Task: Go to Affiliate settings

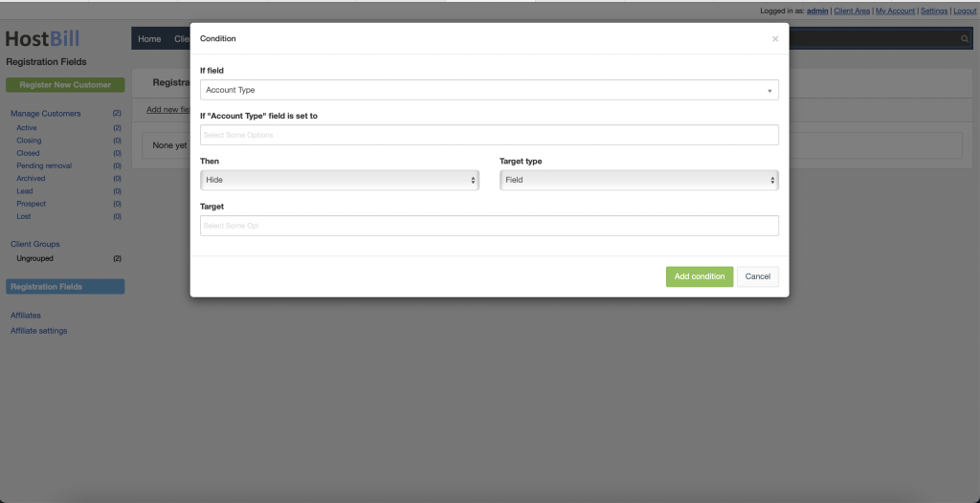Action: coord(39,331)
